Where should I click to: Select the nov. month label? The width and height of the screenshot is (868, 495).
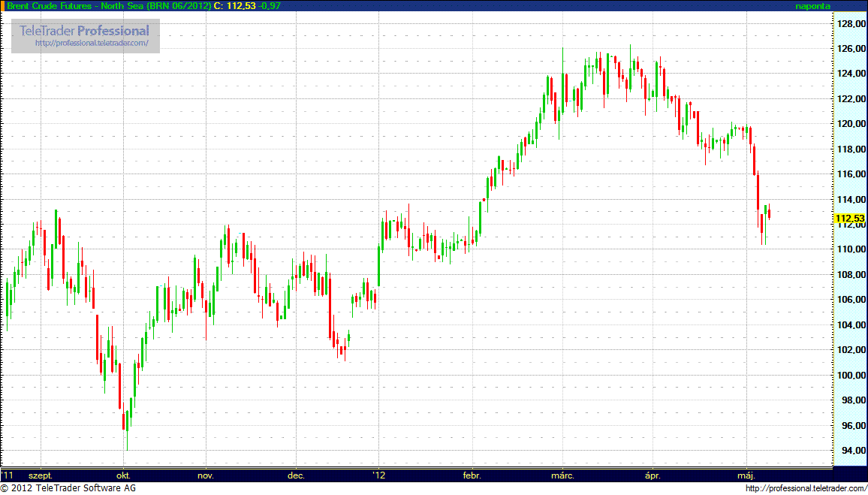tap(206, 475)
